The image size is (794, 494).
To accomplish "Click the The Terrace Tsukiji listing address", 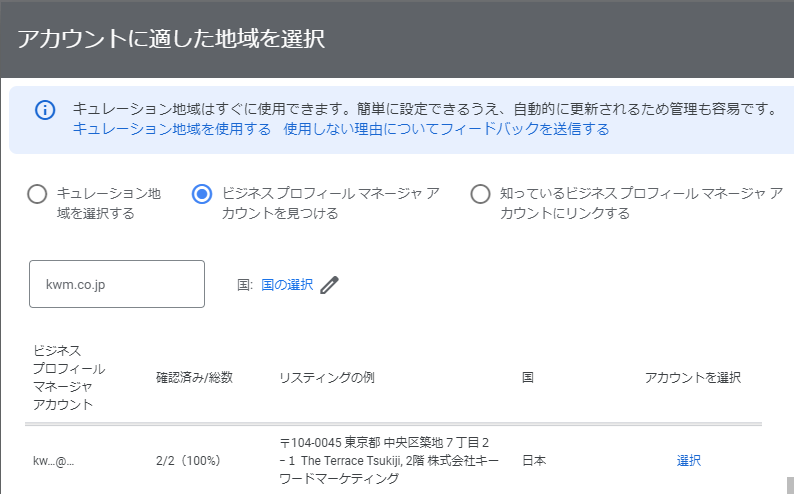I will click(389, 461).
